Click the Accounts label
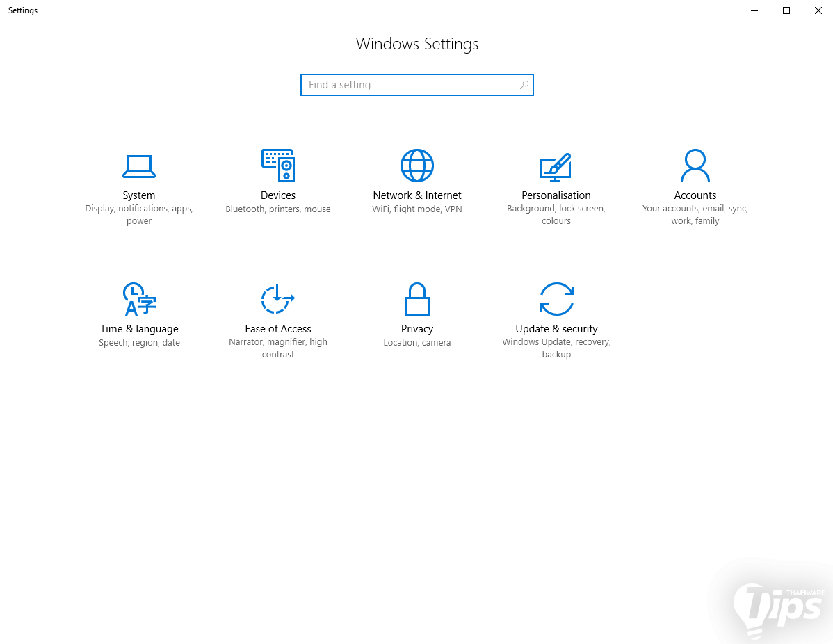The width and height of the screenshot is (833, 644). (x=695, y=195)
